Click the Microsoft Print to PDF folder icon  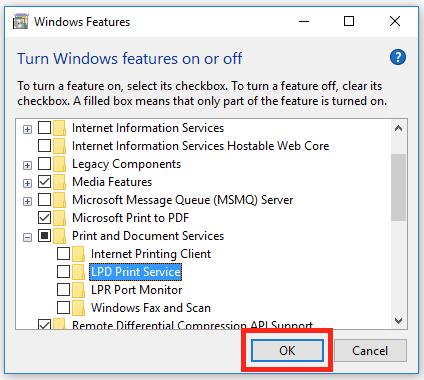pos(60,218)
